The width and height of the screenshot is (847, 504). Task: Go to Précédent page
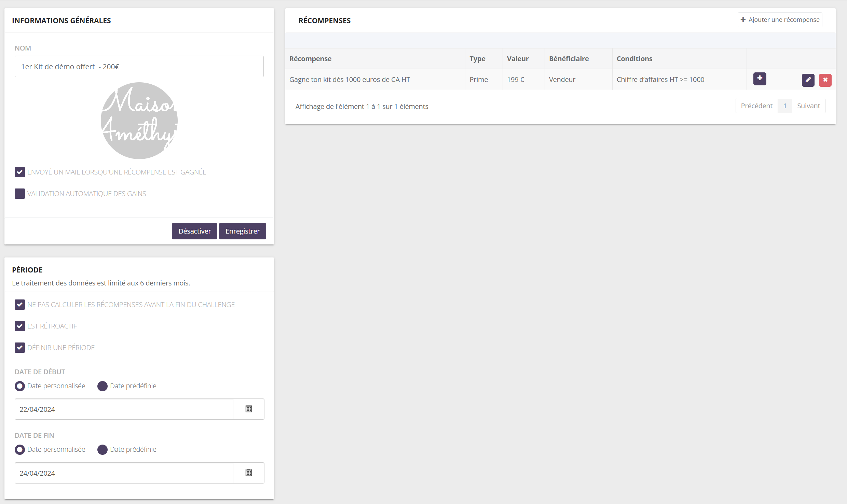(x=756, y=106)
